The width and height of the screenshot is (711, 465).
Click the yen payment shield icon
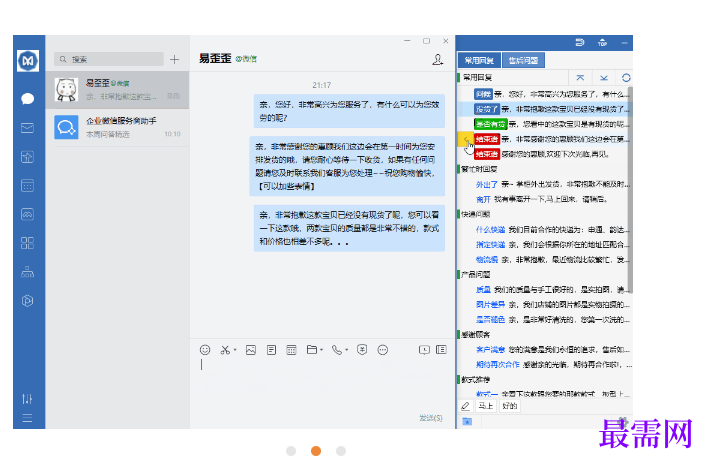point(362,350)
